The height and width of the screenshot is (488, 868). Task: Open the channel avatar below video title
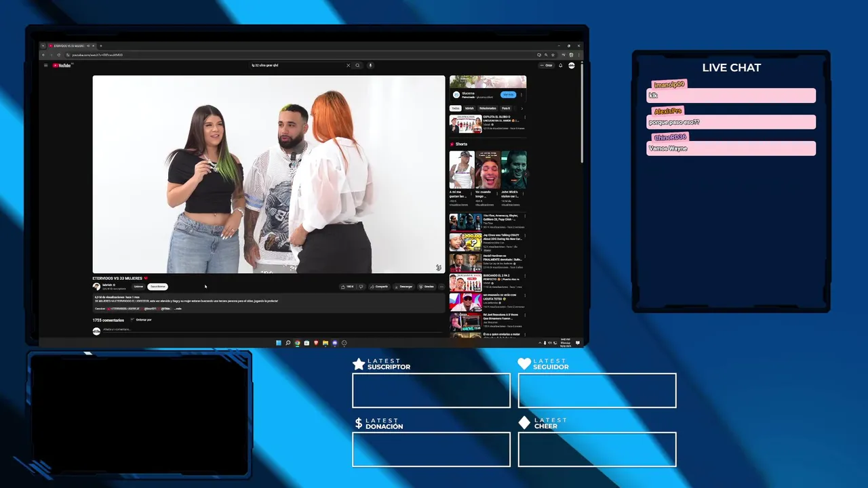click(x=96, y=287)
